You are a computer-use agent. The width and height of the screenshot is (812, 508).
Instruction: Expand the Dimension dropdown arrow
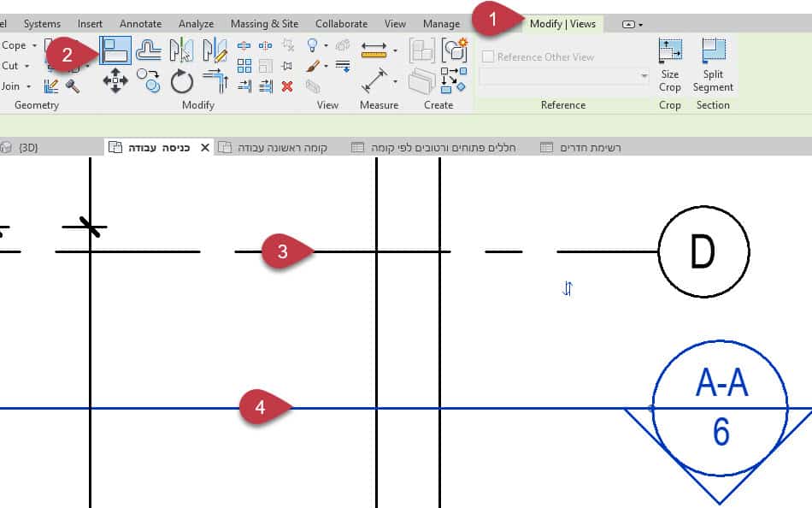pos(395,81)
